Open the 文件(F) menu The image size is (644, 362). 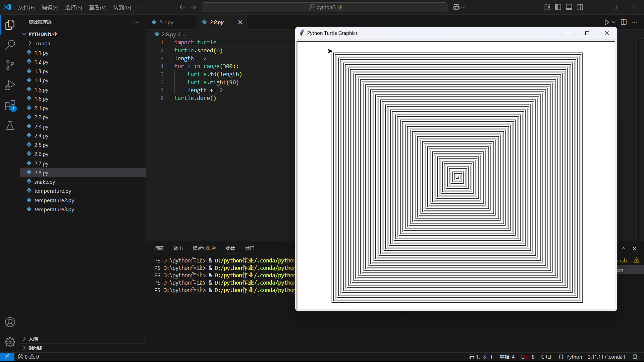coord(26,7)
